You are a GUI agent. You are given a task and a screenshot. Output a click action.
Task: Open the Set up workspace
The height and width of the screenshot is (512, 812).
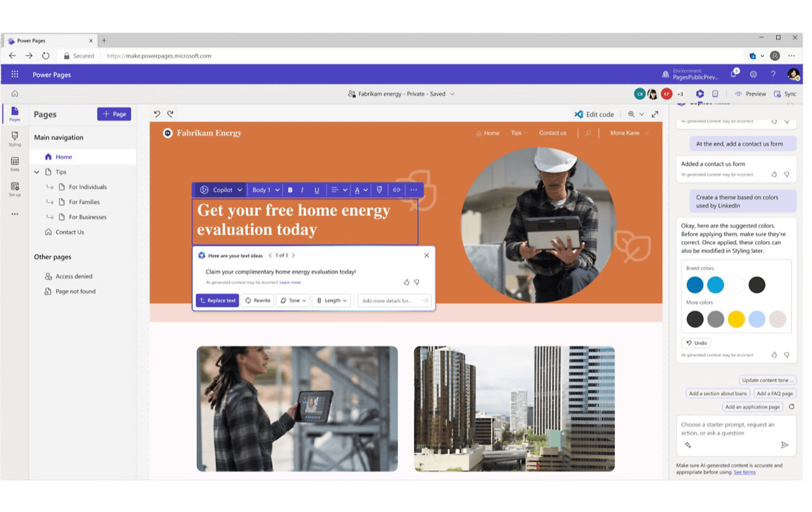pos(15,189)
